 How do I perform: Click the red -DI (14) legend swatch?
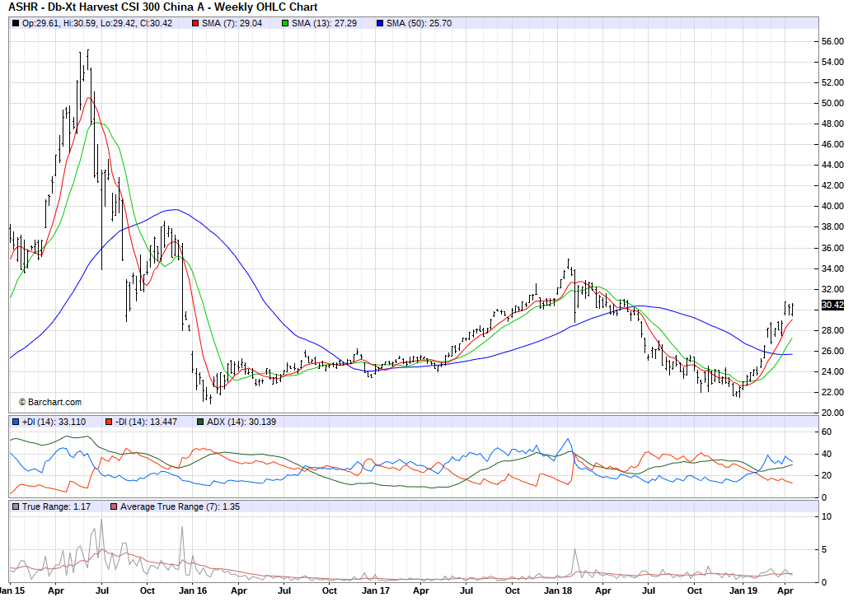(108, 422)
